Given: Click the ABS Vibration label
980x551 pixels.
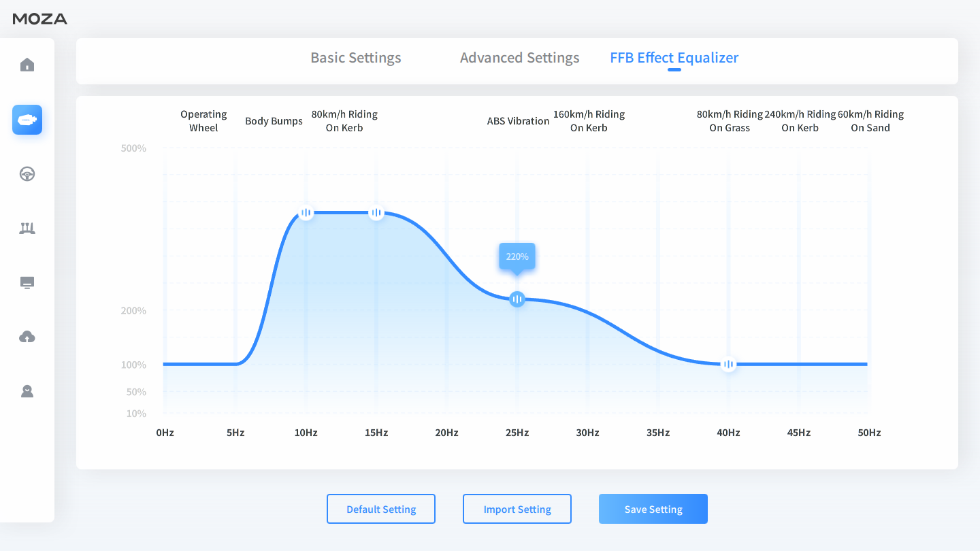Looking at the screenshot, I should [x=518, y=121].
